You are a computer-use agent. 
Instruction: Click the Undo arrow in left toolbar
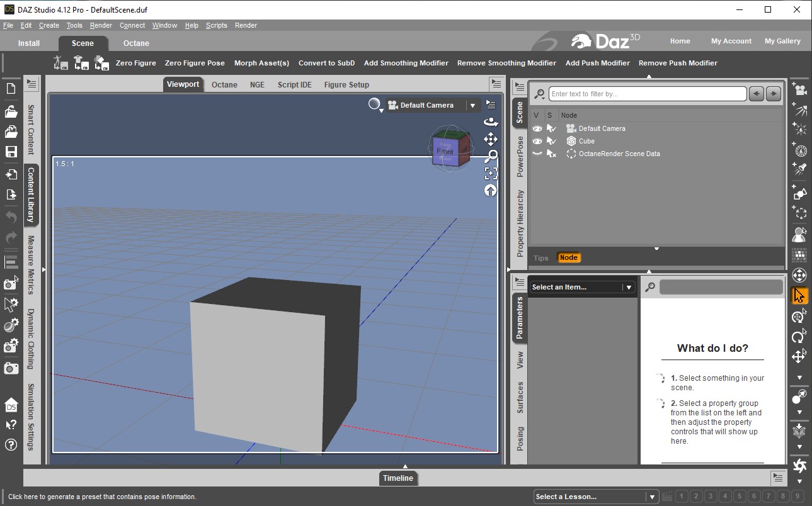(x=11, y=216)
